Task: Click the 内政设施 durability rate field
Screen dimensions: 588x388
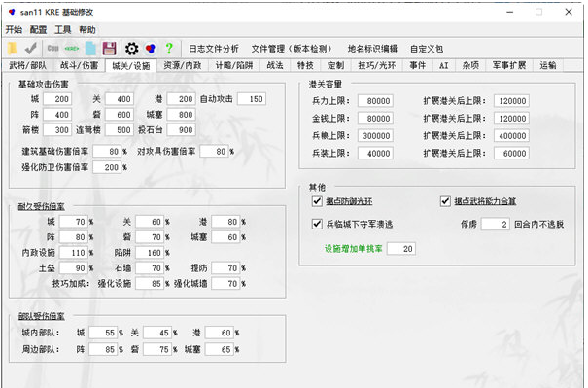Action: click(74, 253)
